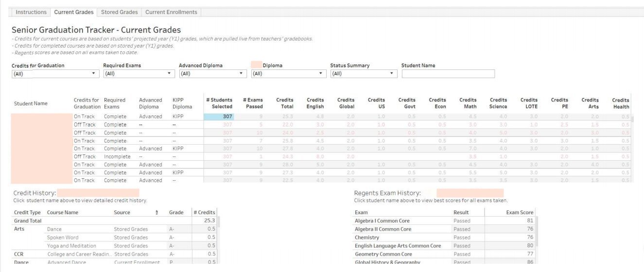
Task: Click the Arts credit type label
Action: (19, 229)
